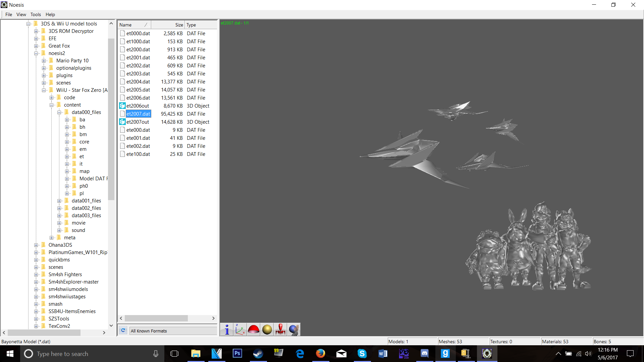This screenshot has width=644, height=362.
Task: Show hidden system tray icons
Action: coord(558,354)
